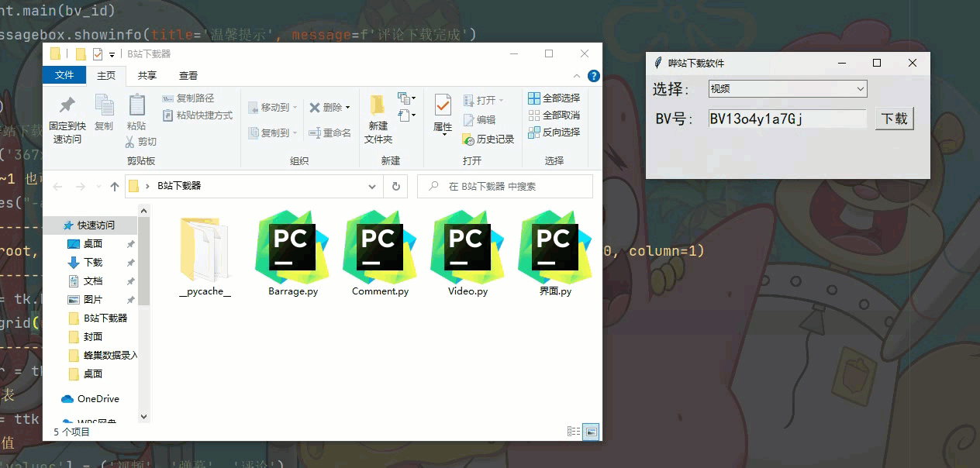
Task: Open the New item dropdown icon
Action: [407, 98]
